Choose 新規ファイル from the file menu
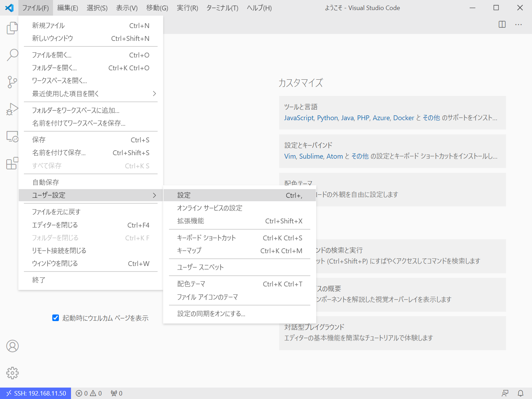The width and height of the screenshot is (532, 399). [91, 25]
